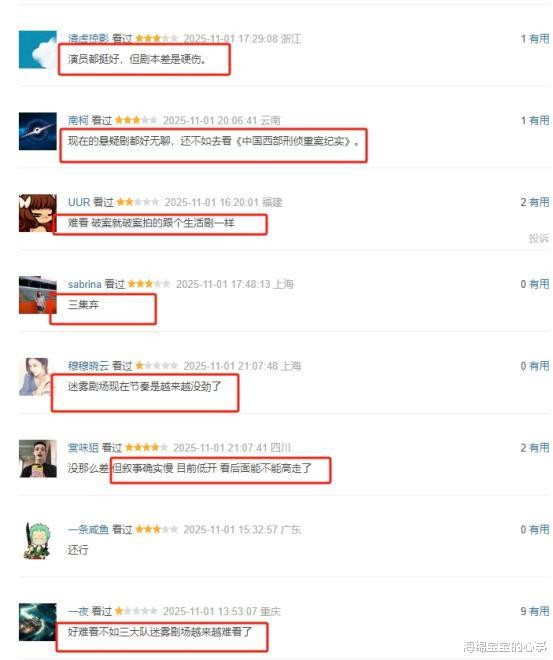The image size is (553, 660).
Task: Open 清虚掠影's cloud avatar
Action: pyautogui.click(x=38, y=50)
